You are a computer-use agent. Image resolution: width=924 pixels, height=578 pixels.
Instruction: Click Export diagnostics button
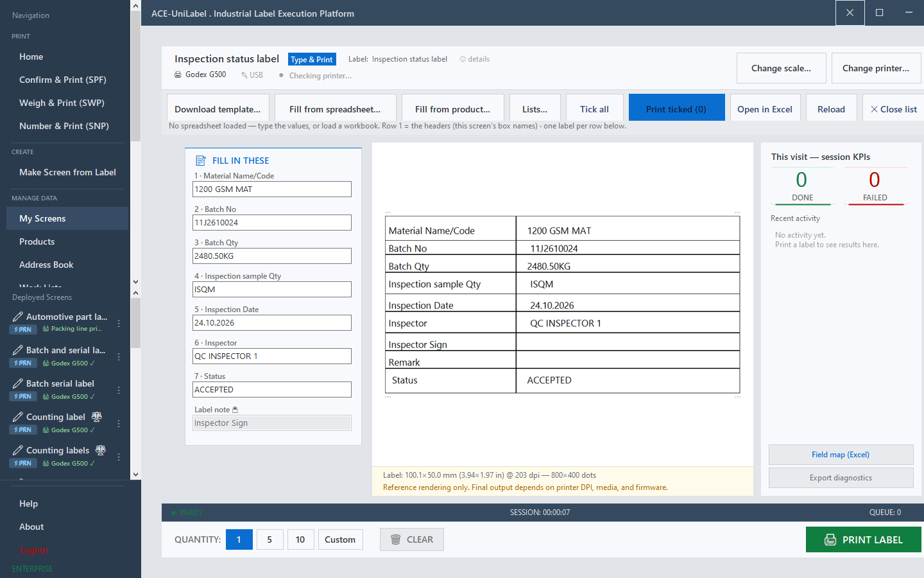(841, 478)
